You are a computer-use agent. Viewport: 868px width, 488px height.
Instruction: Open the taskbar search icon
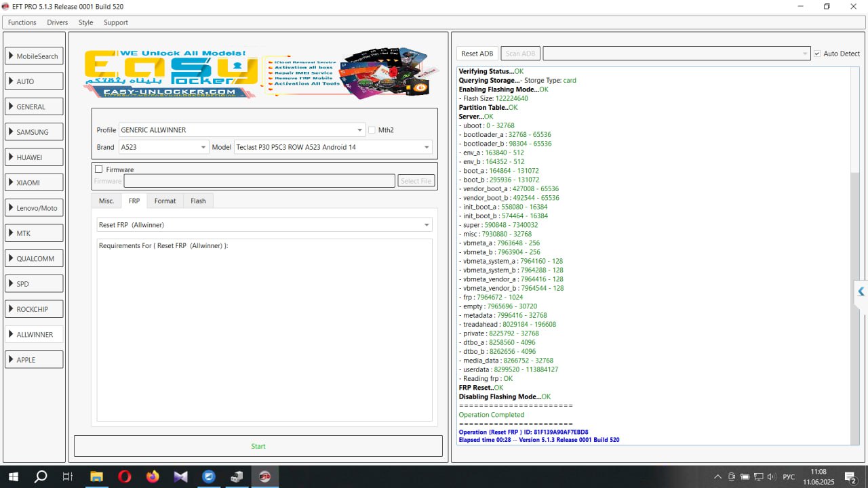pyautogui.click(x=41, y=476)
